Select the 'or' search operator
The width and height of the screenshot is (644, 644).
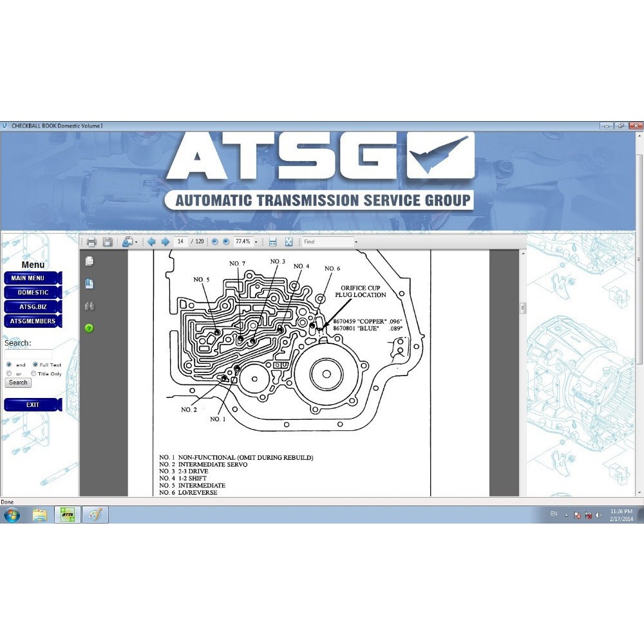click(x=9, y=374)
